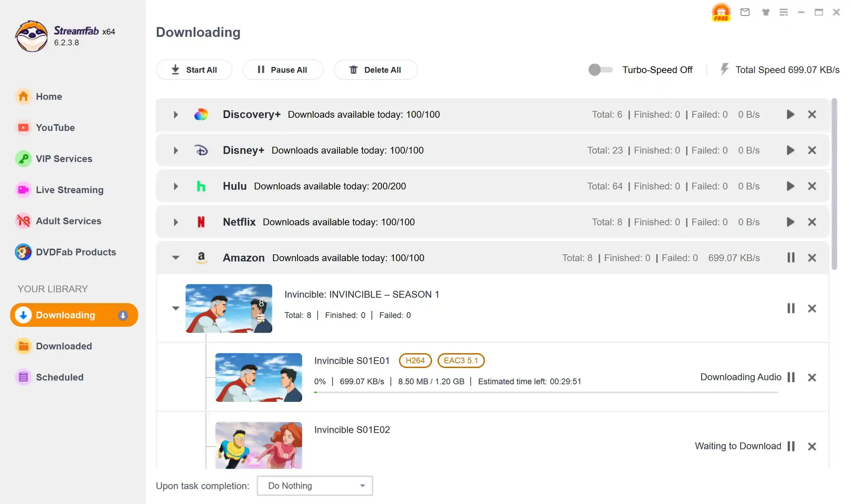Viewport: 850px width, 504px height.
Task: Click the Disney+ service logo
Action: coord(201,150)
